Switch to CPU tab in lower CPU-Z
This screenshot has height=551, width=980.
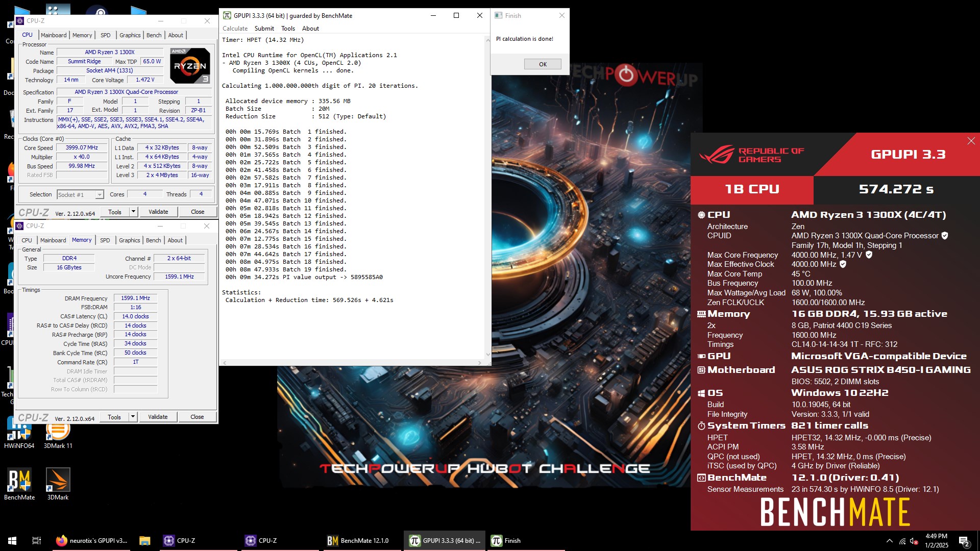pyautogui.click(x=27, y=240)
